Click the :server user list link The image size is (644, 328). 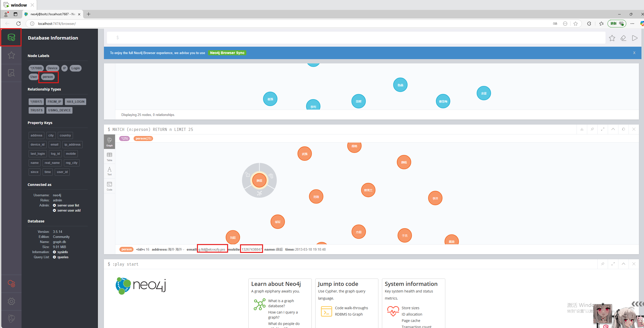[68, 205]
